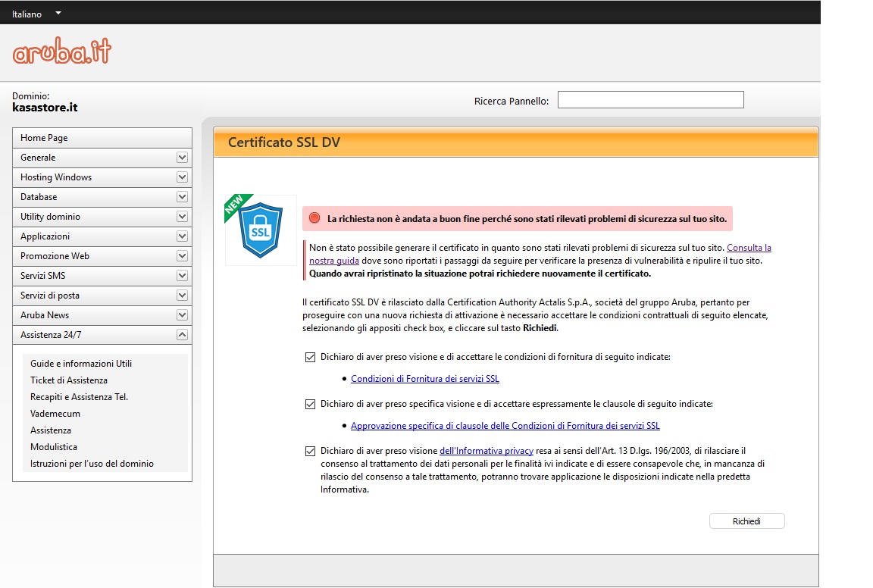
Task: Select Servizi SMS menu label
Action: pyautogui.click(x=43, y=276)
